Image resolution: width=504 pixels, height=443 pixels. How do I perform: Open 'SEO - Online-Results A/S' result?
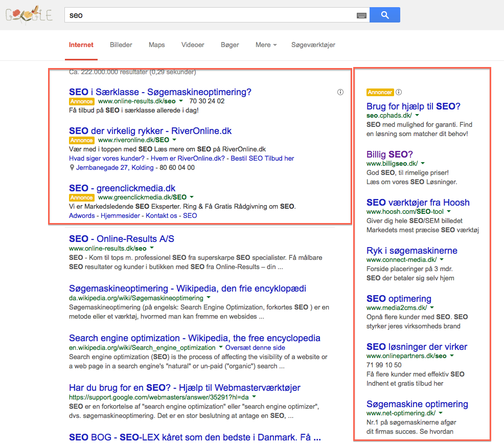[122, 239]
